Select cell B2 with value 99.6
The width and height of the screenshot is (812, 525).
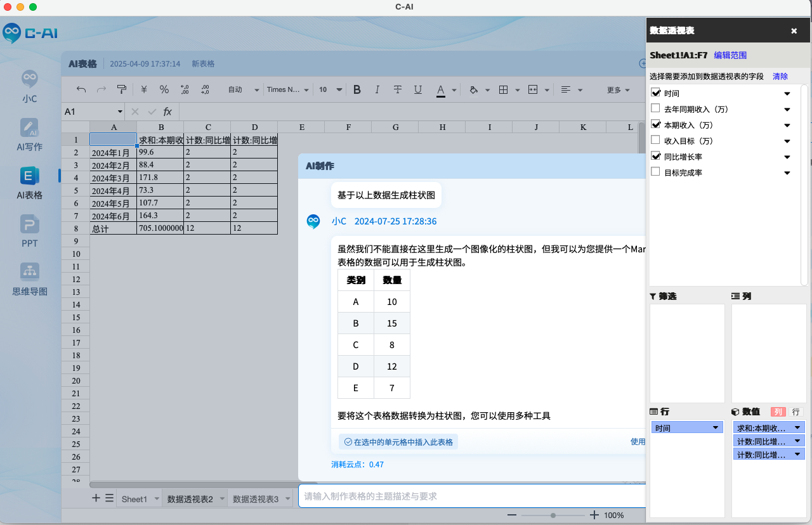[x=160, y=152]
